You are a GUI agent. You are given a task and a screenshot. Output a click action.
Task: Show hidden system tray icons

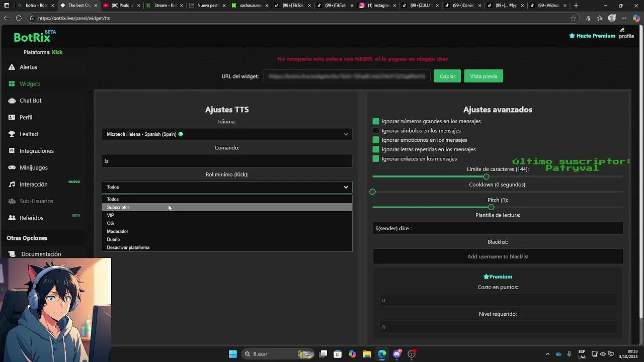[x=548, y=354]
